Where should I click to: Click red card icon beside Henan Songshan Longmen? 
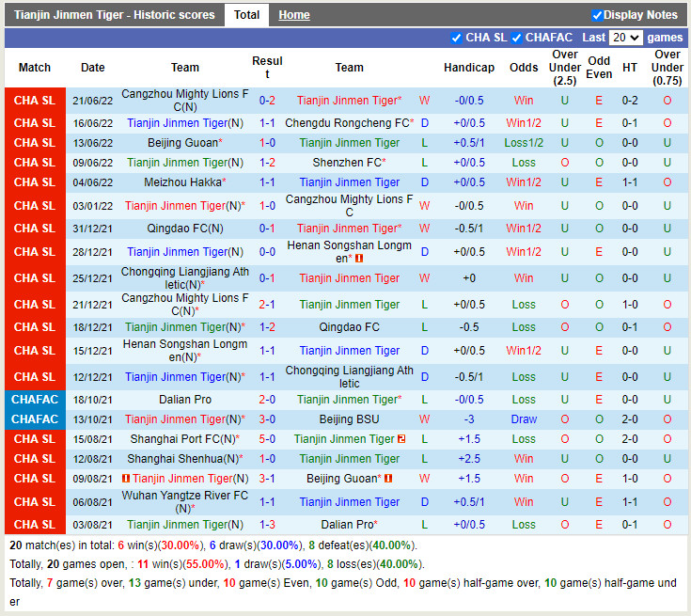click(359, 259)
